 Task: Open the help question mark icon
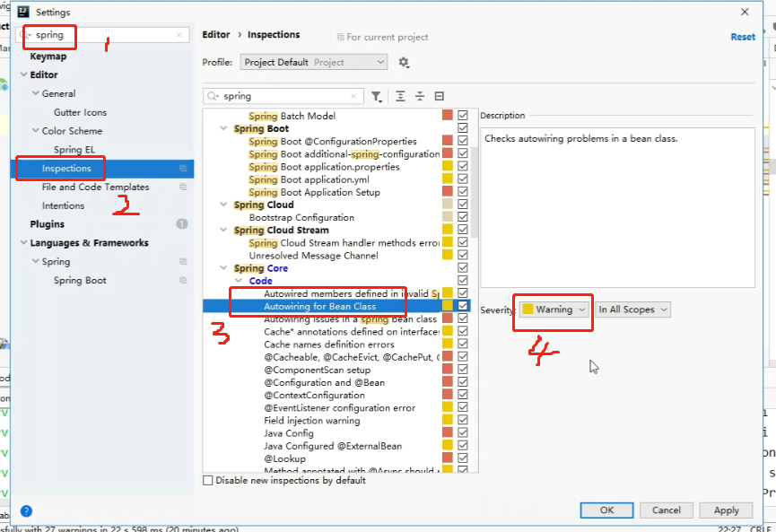coord(26,511)
